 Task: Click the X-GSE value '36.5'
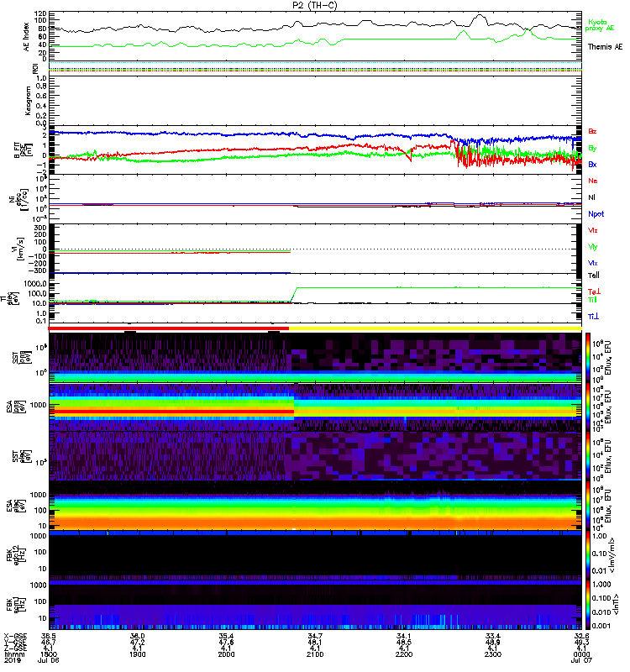(x=49, y=636)
